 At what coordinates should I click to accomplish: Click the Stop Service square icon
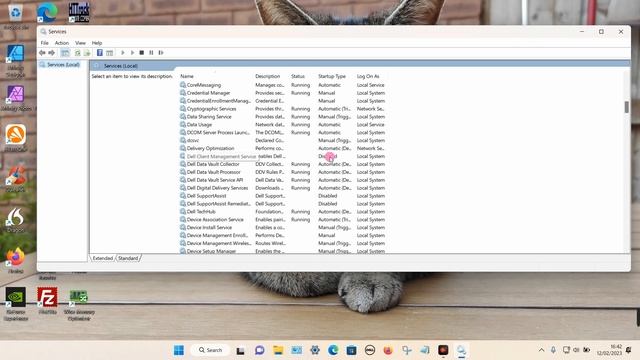pos(142,53)
